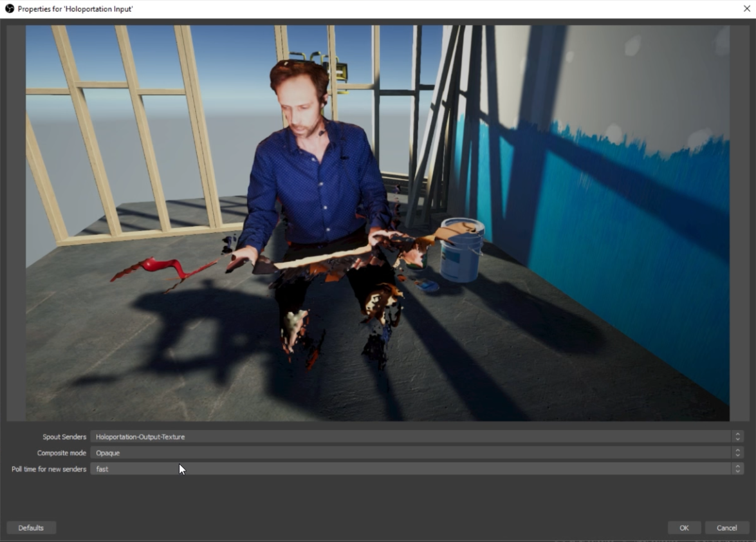The height and width of the screenshot is (542, 756).
Task: Close the Properties dialog window
Action: tap(746, 8)
